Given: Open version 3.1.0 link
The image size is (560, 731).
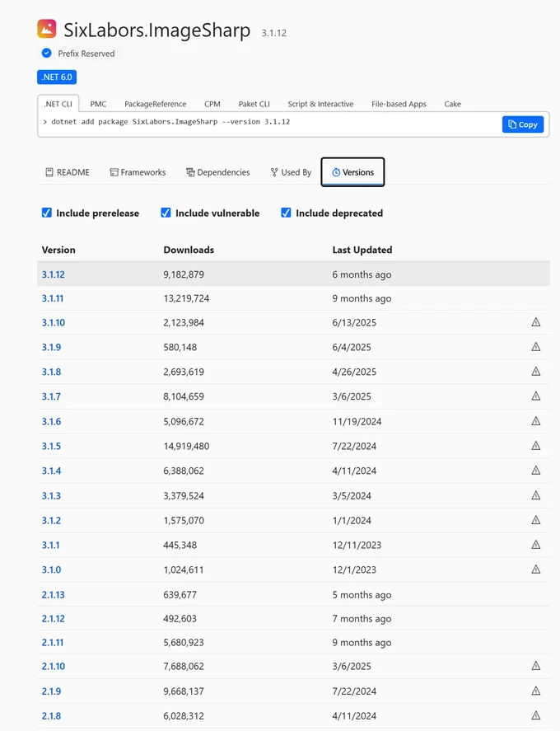Looking at the screenshot, I should [51, 569].
